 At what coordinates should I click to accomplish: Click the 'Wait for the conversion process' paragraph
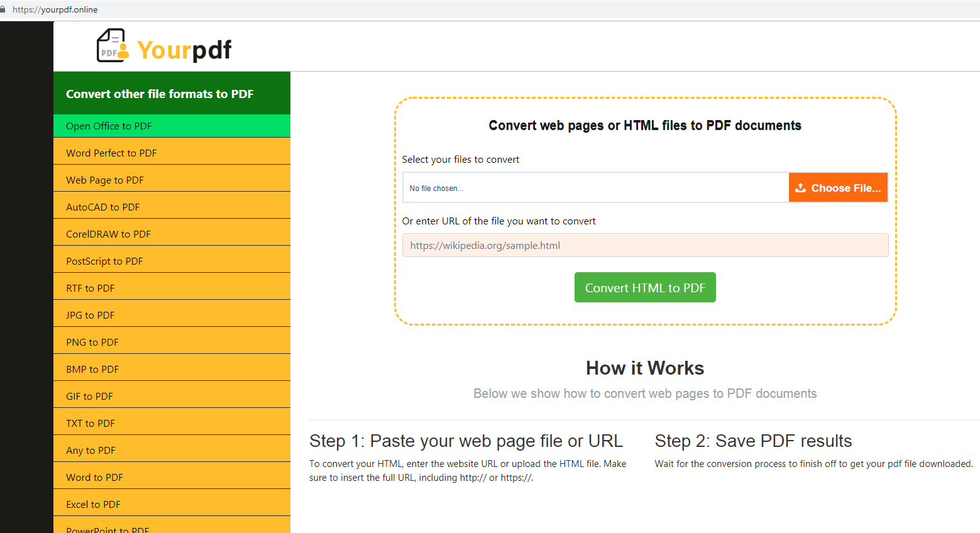point(814,464)
